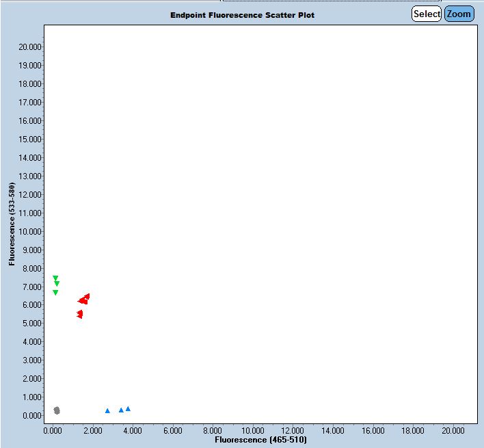Select the upper red triangle cluster
The width and height of the screenshot is (484, 448).
tap(84, 299)
